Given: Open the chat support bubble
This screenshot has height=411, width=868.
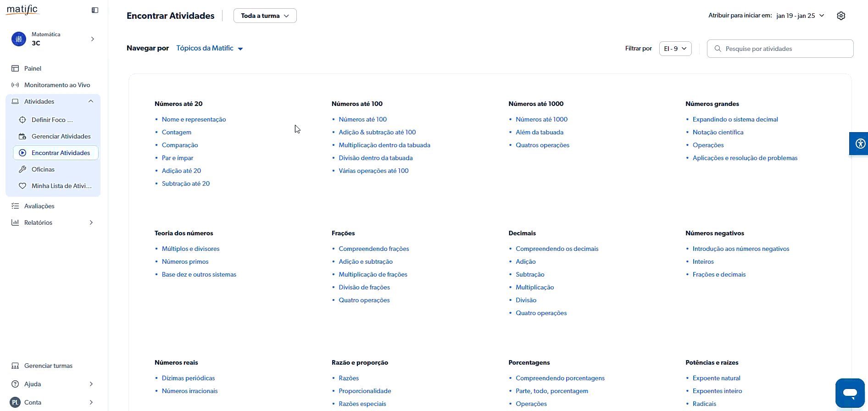Looking at the screenshot, I should 850,393.
